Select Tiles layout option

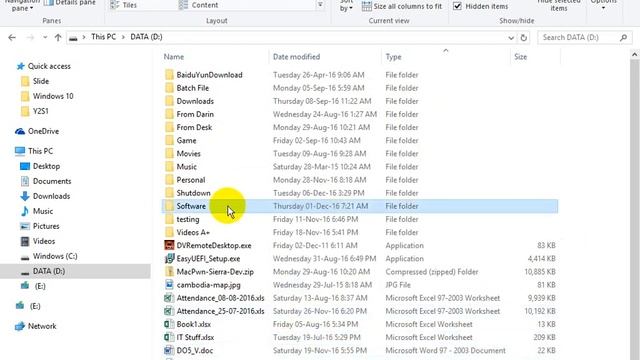(x=124, y=5)
